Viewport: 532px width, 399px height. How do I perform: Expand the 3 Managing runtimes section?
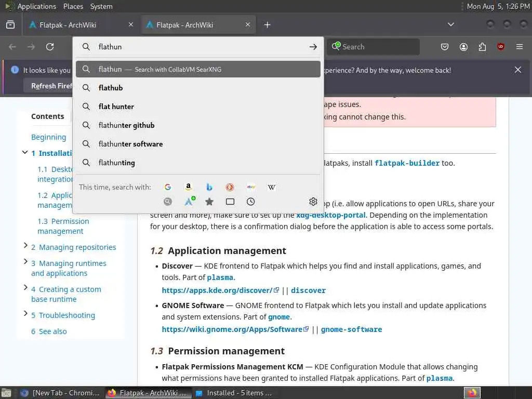click(x=25, y=261)
